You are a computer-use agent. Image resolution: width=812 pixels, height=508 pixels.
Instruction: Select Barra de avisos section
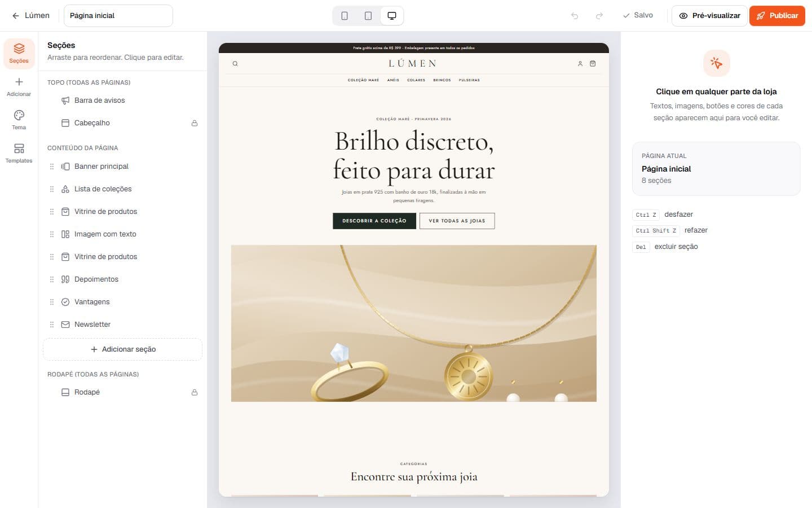coord(122,100)
